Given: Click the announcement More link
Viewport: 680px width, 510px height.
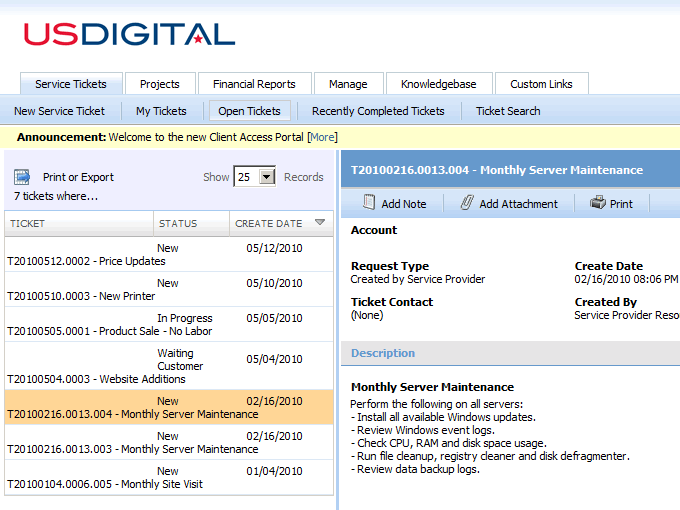Looking at the screenshot, I should [x=322, y=137].
